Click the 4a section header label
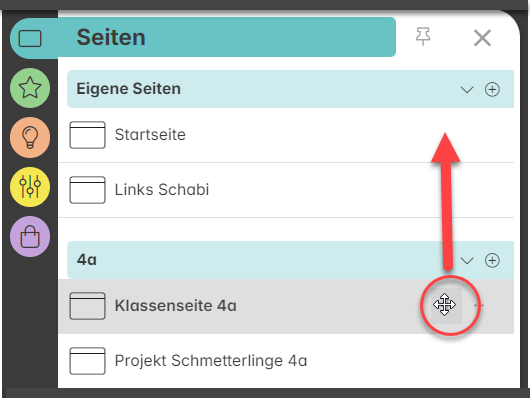This screenshot has height=398, width=530. 87,260
